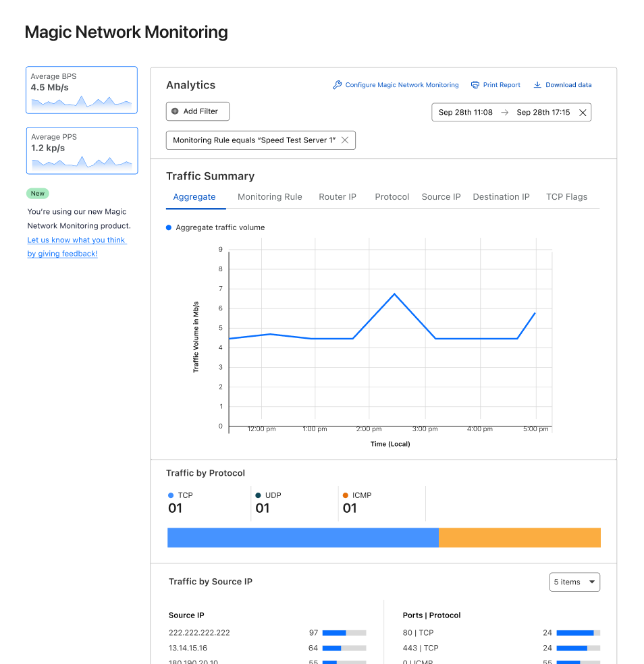Click the plus icon in Add Filter
The height and width of the screenshot is (664, 644).
(x=176, y=111)
